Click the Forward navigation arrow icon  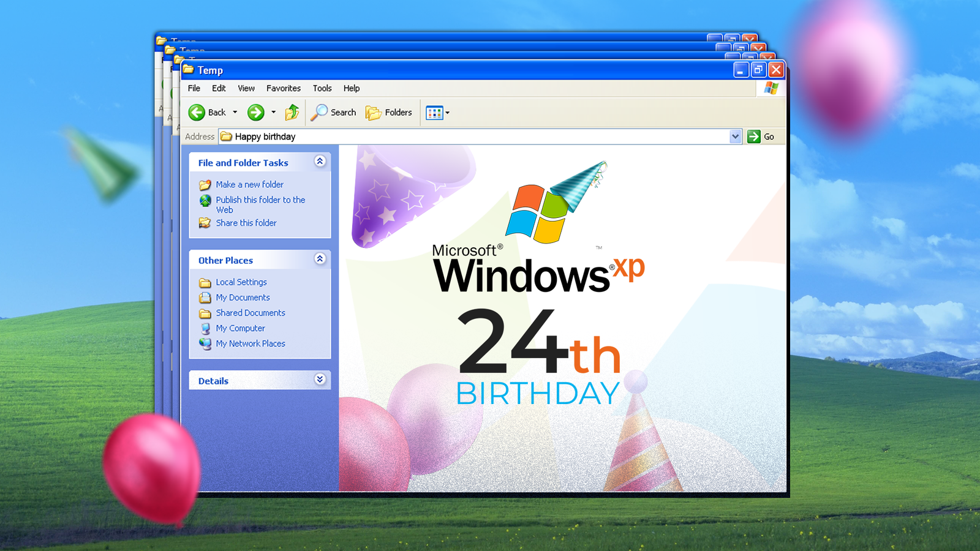(257, 112)
